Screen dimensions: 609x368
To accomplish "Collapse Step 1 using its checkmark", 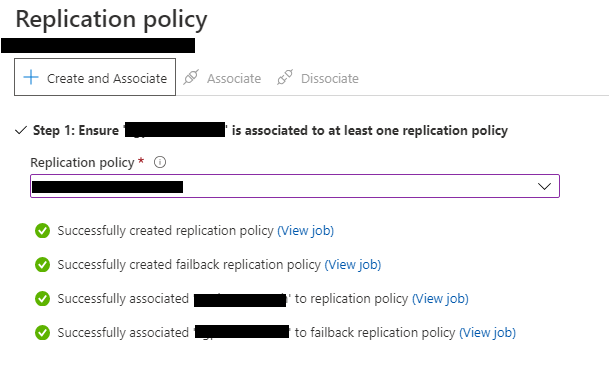I will (x=21, y=130).
